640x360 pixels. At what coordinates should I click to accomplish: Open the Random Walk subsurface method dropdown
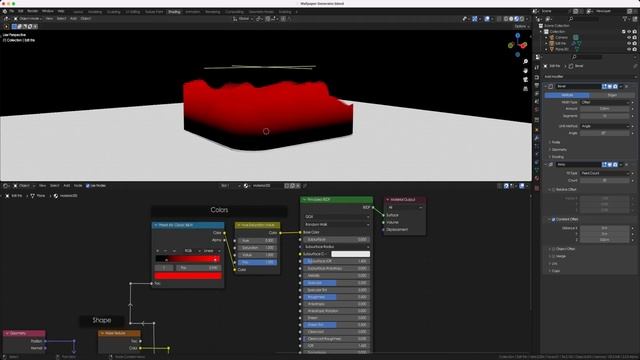[337, 224]
